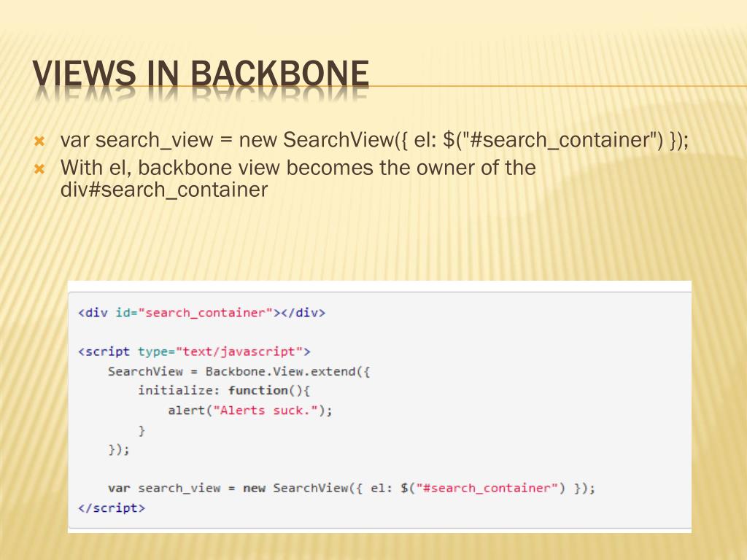Click the orange bullet marker beside 'var search_view'

pyautogui.click(x=39, y=141)
